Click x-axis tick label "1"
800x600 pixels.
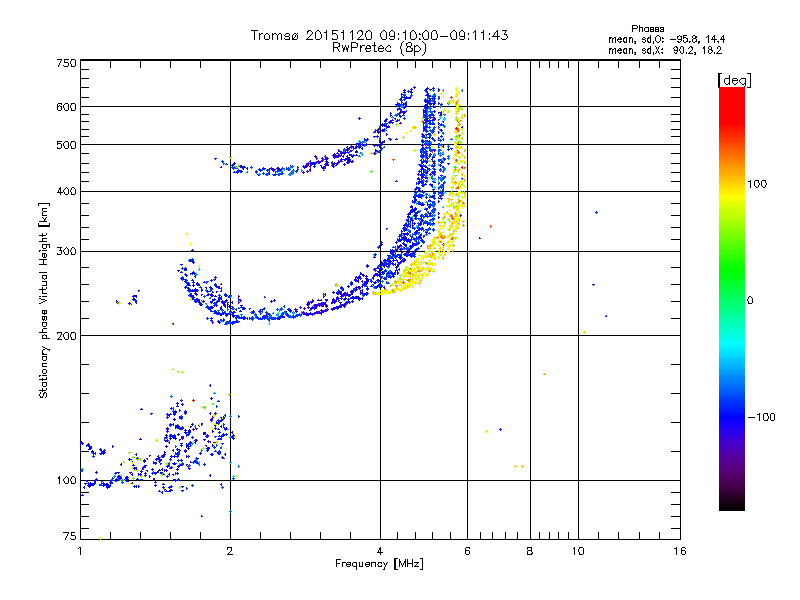point(80,551)
